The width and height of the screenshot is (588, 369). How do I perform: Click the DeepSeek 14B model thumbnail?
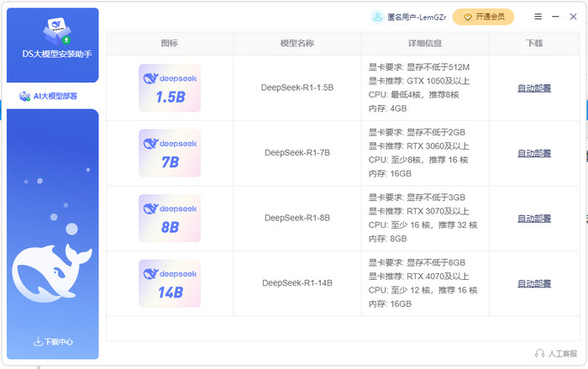coord(169,283)
